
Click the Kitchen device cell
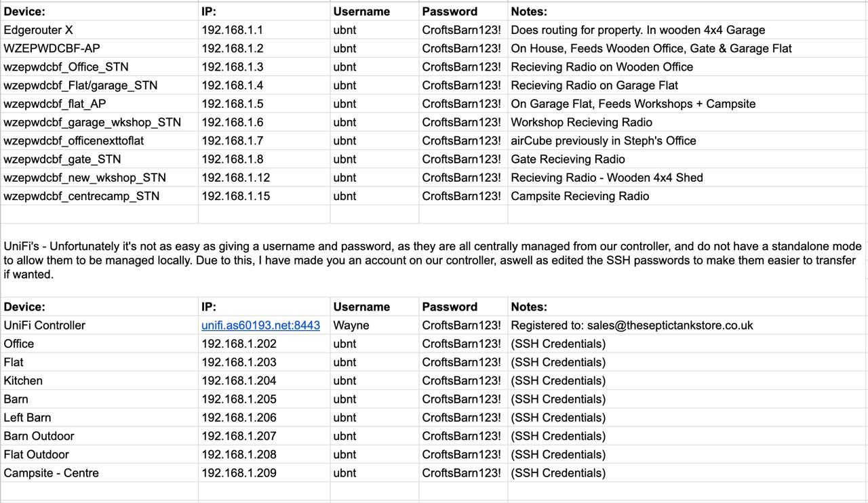(23, 380)
